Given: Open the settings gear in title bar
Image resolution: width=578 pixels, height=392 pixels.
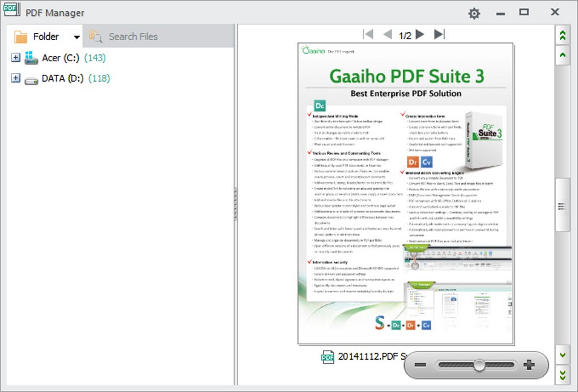Looking at the screenshot, I should pos(474,14).
